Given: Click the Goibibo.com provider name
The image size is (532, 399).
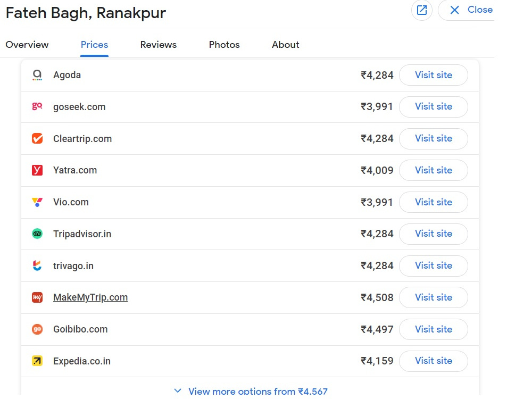Looking at the screenshot, I should pyautogui.click(x=80, y=329).
